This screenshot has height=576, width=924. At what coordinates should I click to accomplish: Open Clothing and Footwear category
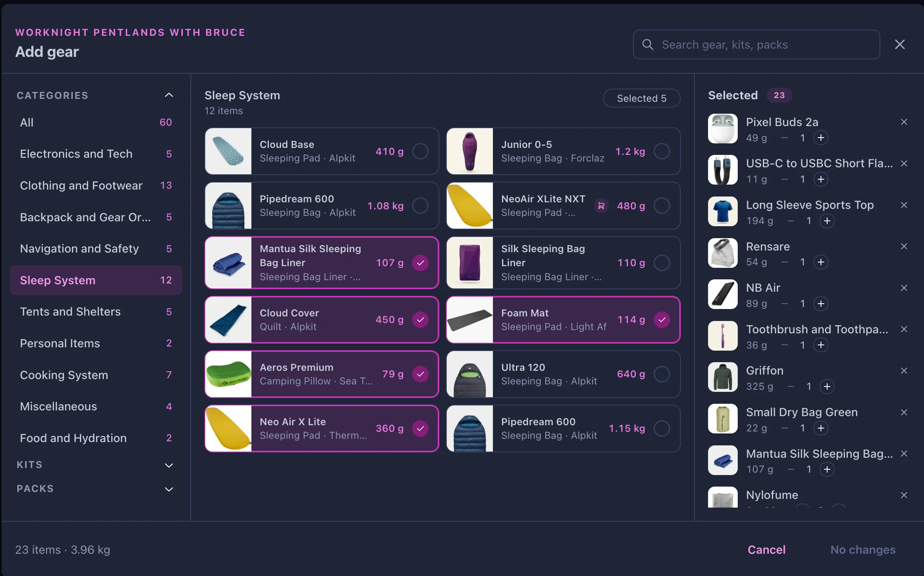[96, 185]
